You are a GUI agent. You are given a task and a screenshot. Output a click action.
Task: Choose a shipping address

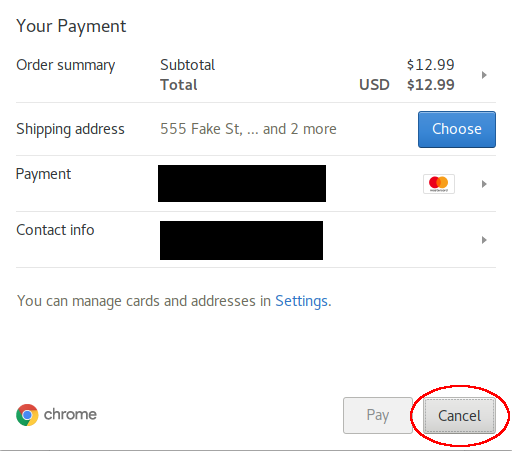coord(457,129)
